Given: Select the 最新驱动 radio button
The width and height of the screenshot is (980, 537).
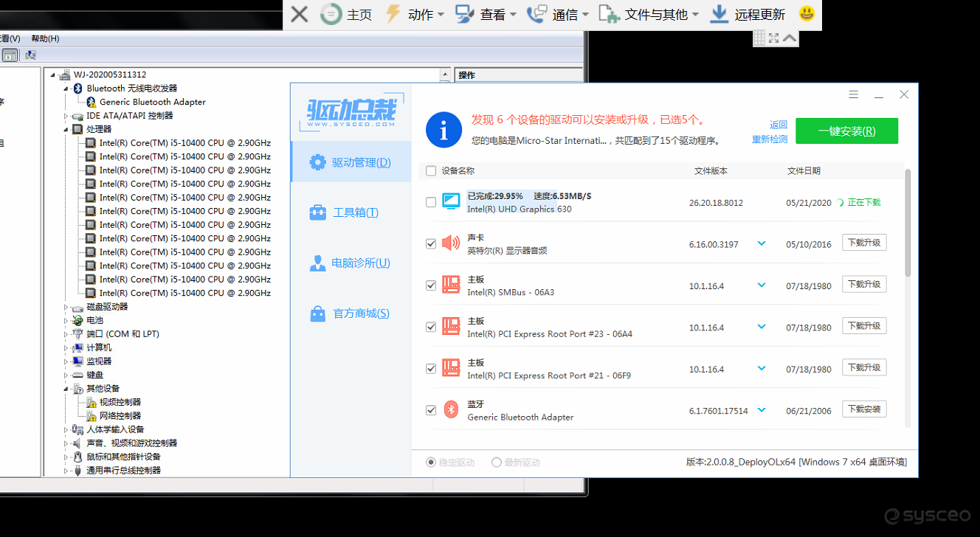Looking at the screenshot, I should (x=497, y=462).
